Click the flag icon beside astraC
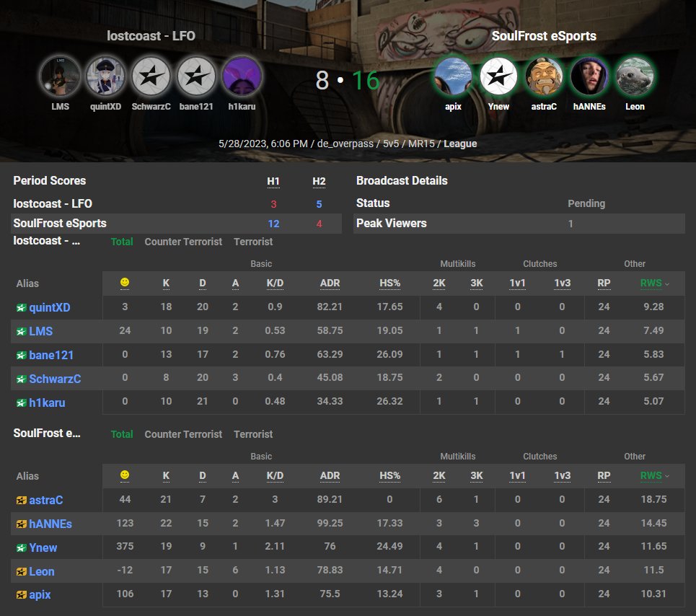The height and width of the screenshot is (616, 696). (22, 499)
